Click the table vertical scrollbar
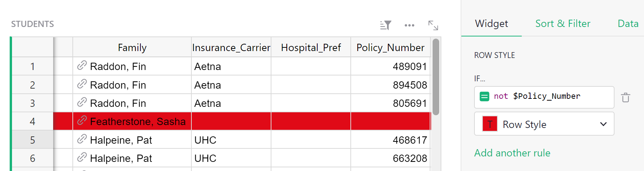644x171 pixels. pyautogui.click(x=436, y=77)
